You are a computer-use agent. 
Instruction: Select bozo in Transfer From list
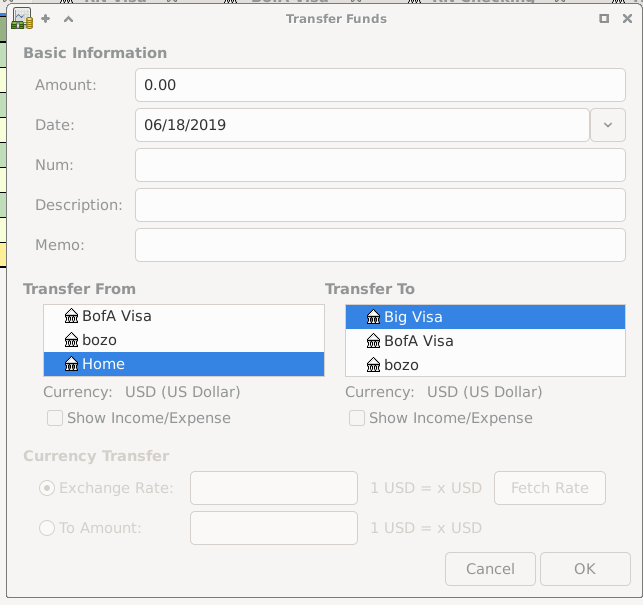(184, 340)
